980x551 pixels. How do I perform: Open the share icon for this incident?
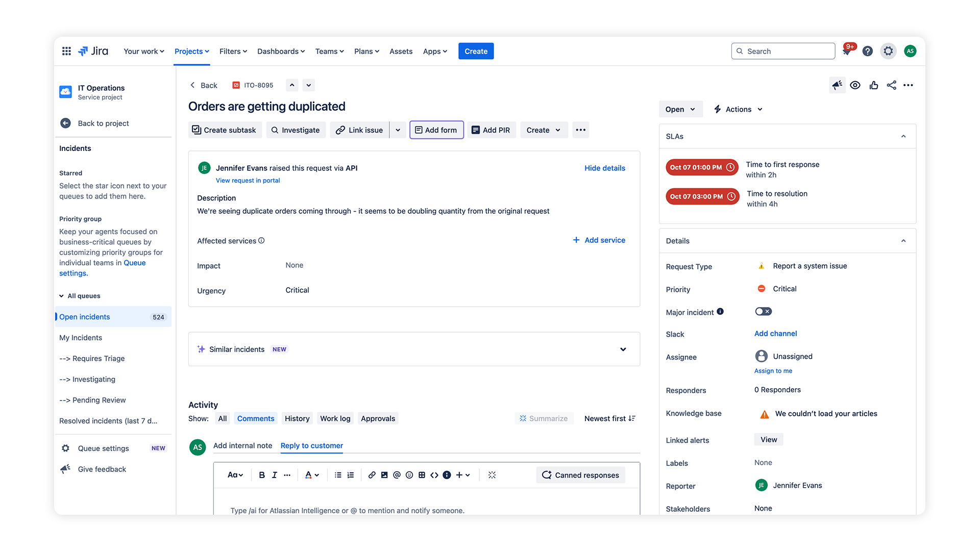892,85
